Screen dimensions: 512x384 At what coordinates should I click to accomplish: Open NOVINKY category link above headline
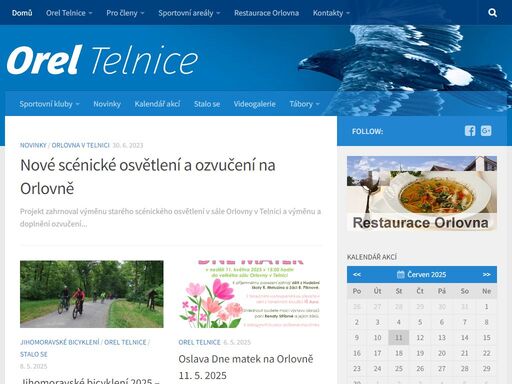pyautogui.click(x=33, y=145)
